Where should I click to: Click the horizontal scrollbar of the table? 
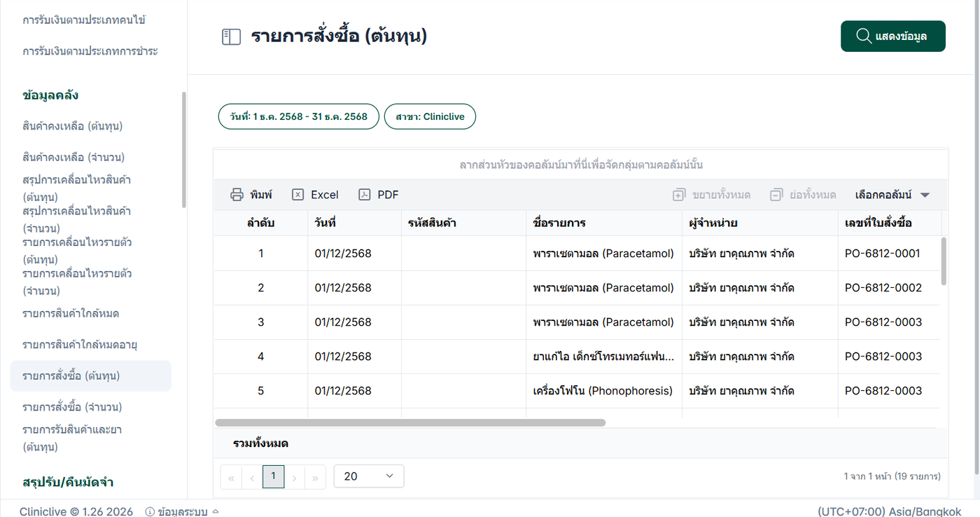(x=410, y=422)
